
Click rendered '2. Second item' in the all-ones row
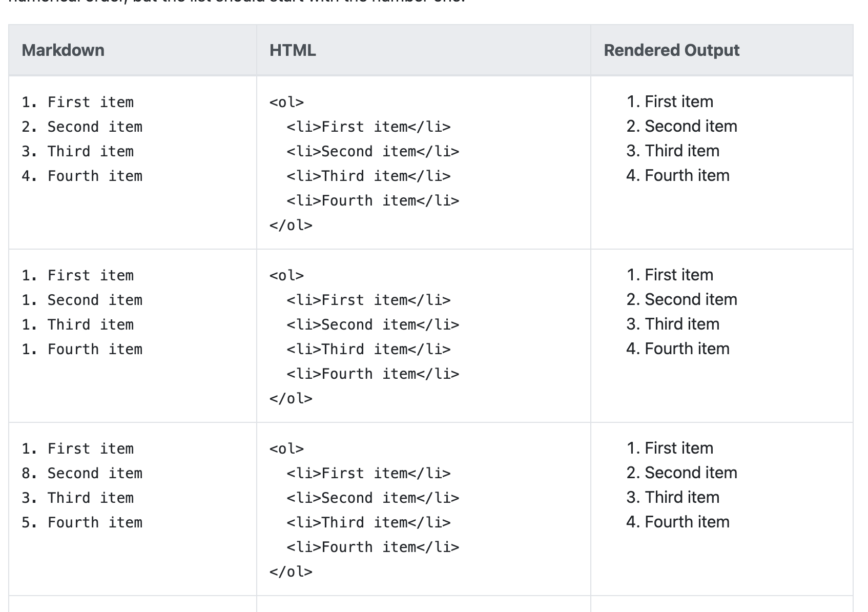coord(682,299)
